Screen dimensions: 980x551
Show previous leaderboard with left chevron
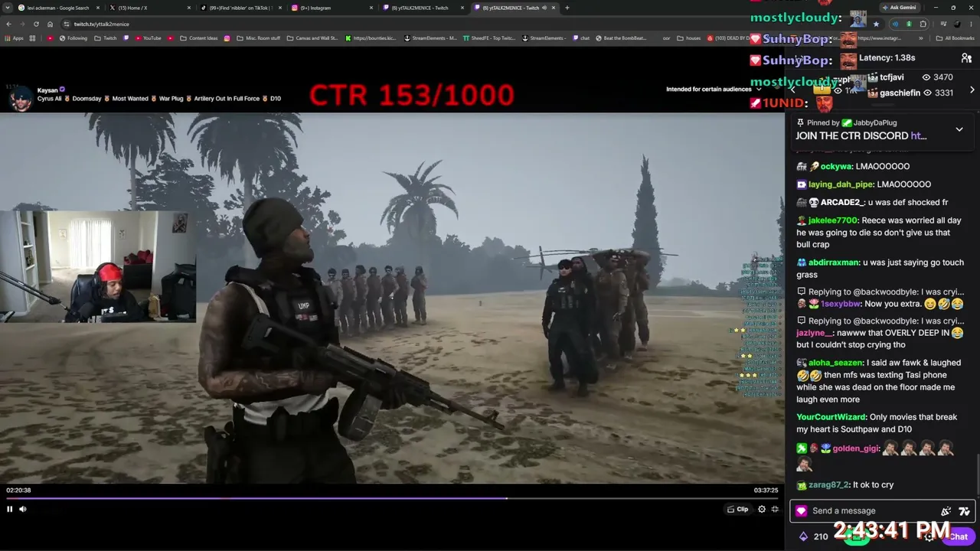tap(792, 90)
